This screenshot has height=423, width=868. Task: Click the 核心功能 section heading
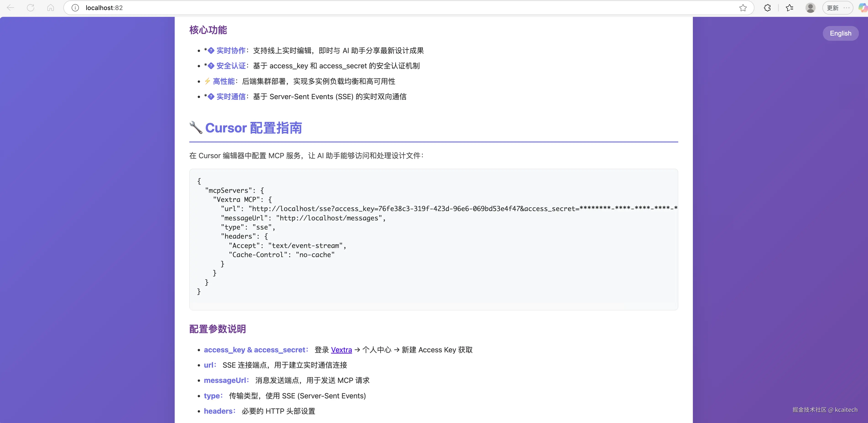(208, 30)
